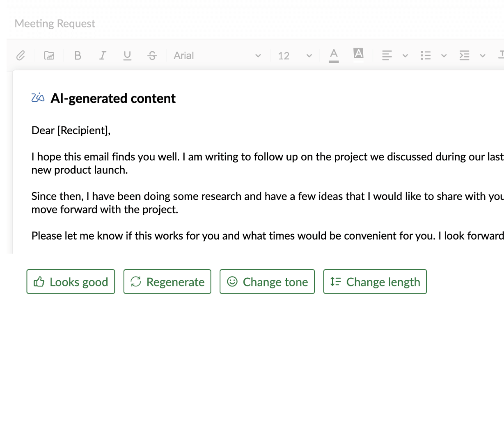This screenshot has width=504, height=435.
Task: Pick a font text color
Action: coord(334,55)
